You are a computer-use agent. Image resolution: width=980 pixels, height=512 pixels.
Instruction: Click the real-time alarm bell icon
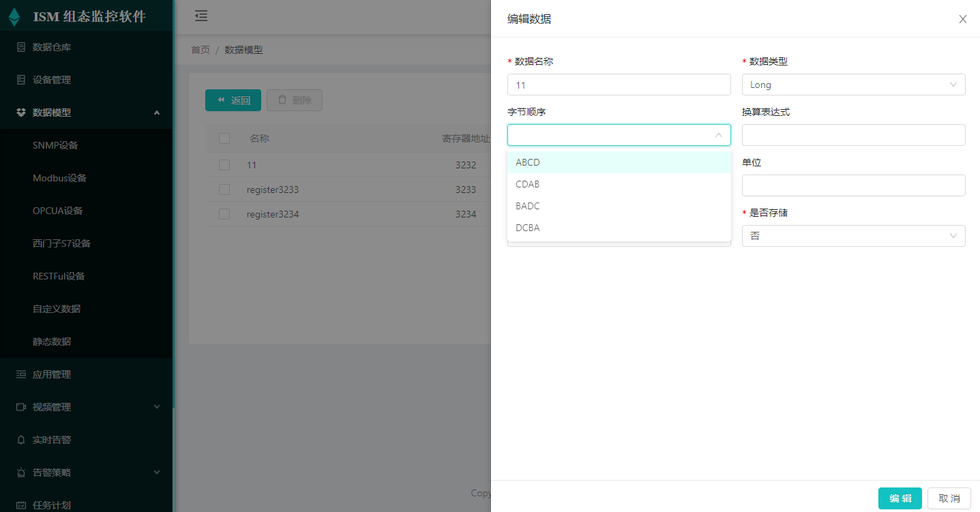tap(20, 440)
